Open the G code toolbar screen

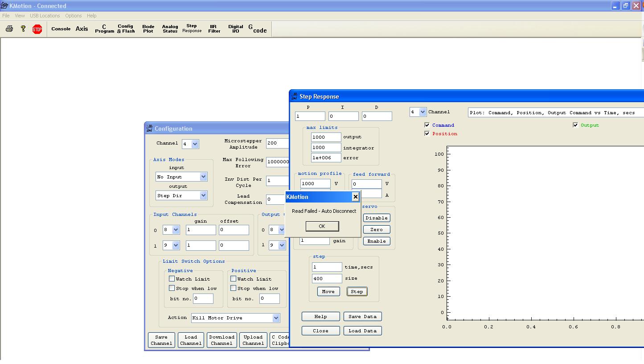pos(258,29)
